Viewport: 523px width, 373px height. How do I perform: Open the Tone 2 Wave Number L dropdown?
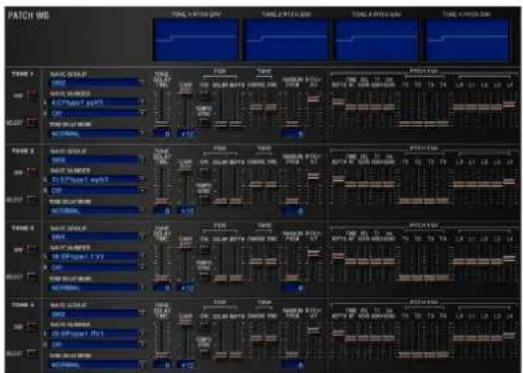[x=96, y=179]
